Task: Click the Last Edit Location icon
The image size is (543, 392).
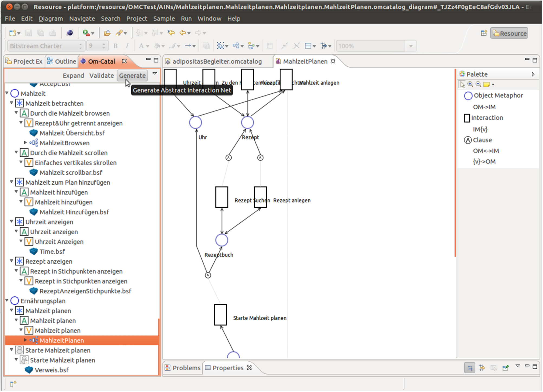Action: [x=171, y=33]
